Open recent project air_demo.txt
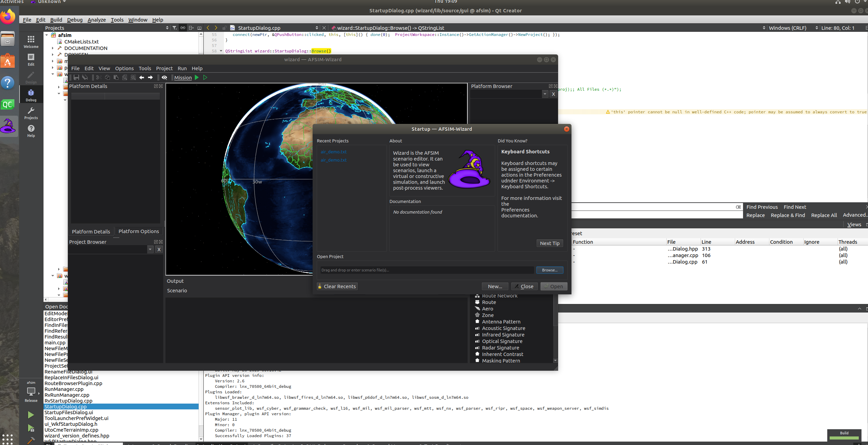This screenshot has width=868, height=445. coord(334,152)
